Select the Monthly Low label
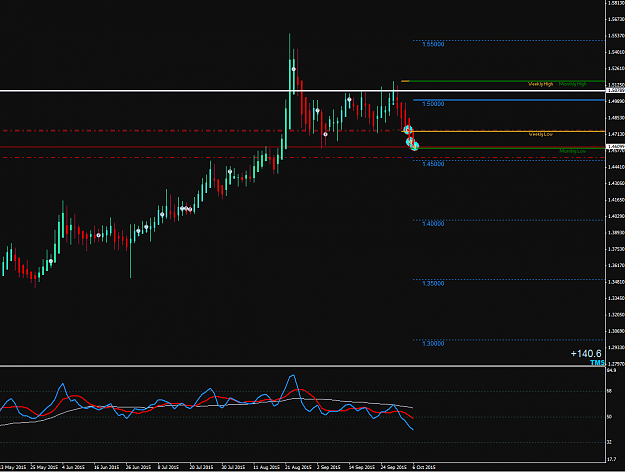The height and width of the screenshot is (472, 625). [x=573, y=151]
